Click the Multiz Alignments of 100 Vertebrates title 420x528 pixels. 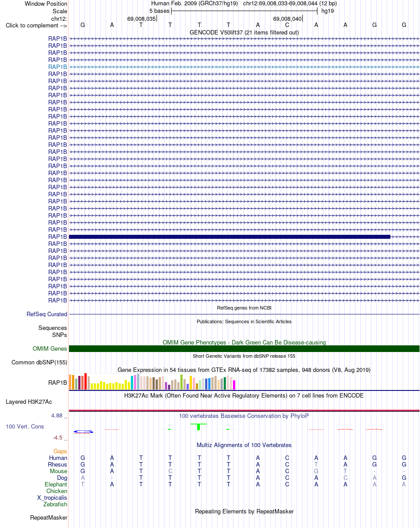244,445
